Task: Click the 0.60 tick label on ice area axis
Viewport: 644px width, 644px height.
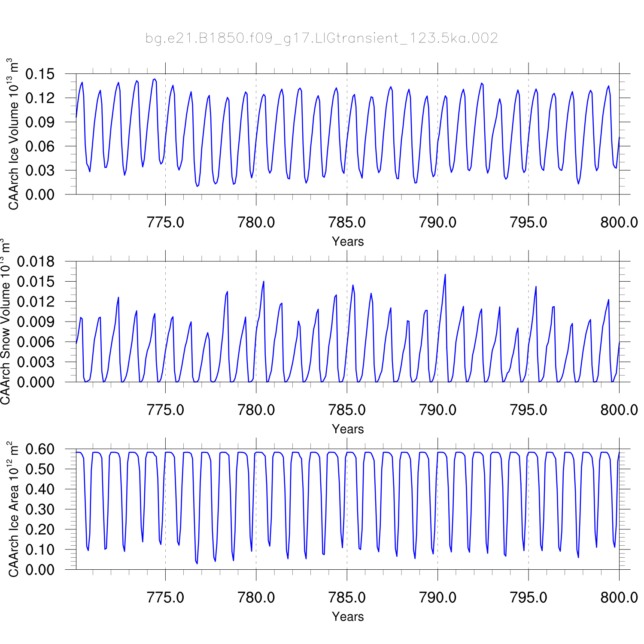Action: pyautogui.click(x=40, y=449)
